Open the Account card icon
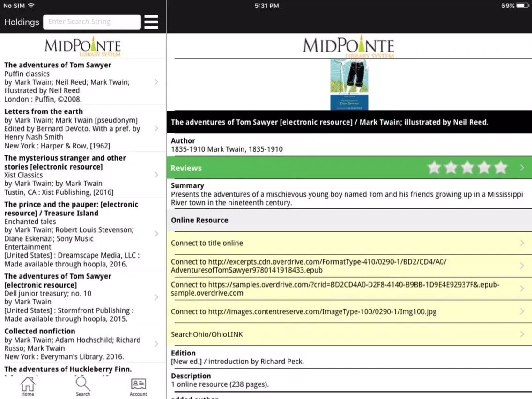This screenshot has width=532, height=399. (x=138, y=387)
